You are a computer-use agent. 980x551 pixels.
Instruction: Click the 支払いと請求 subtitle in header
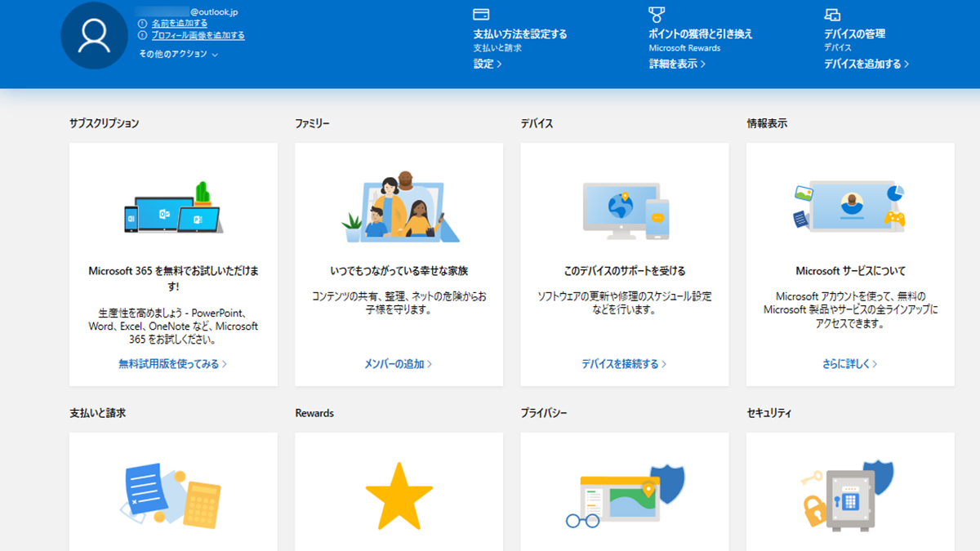[x=497, y=48]
